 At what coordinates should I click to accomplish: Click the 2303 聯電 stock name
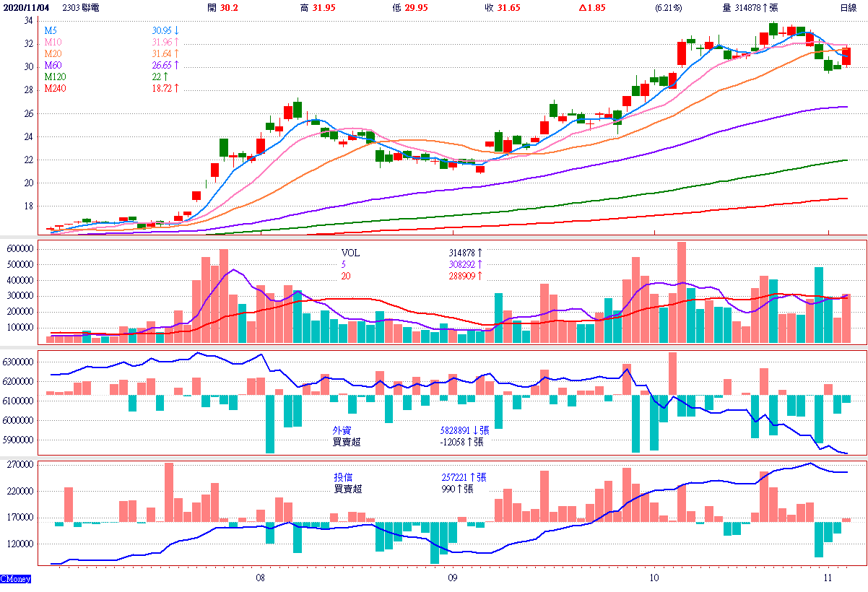click(x=81, y=8)
